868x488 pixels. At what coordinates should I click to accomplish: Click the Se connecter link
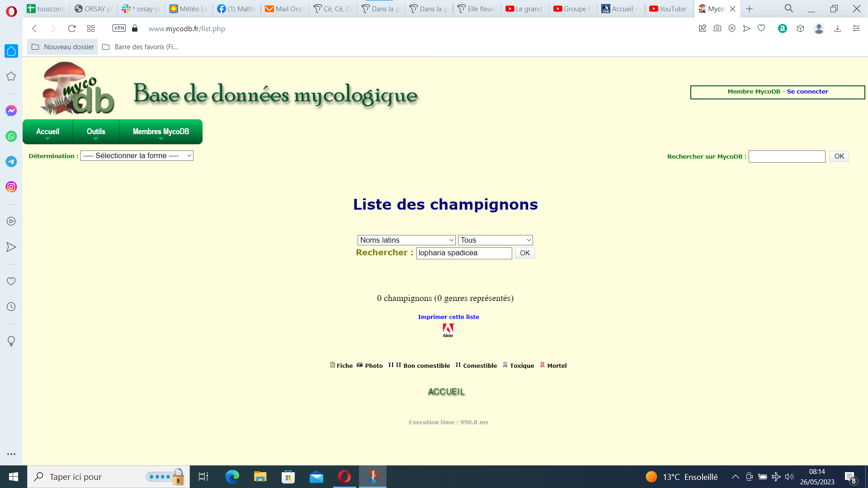(x=807, y=92)
